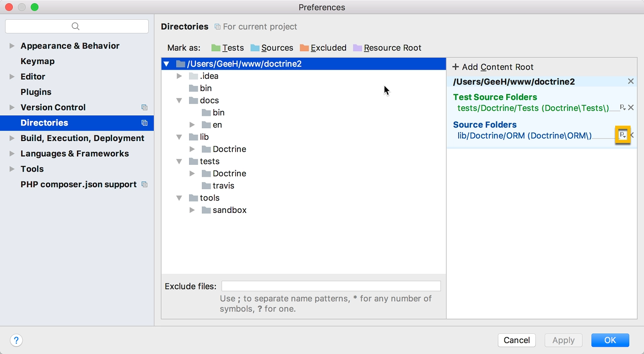The image size is (644, 354).
Task: Remove tests/Doctrine/Tests from test source folders
Action: [x=631, y=108]
